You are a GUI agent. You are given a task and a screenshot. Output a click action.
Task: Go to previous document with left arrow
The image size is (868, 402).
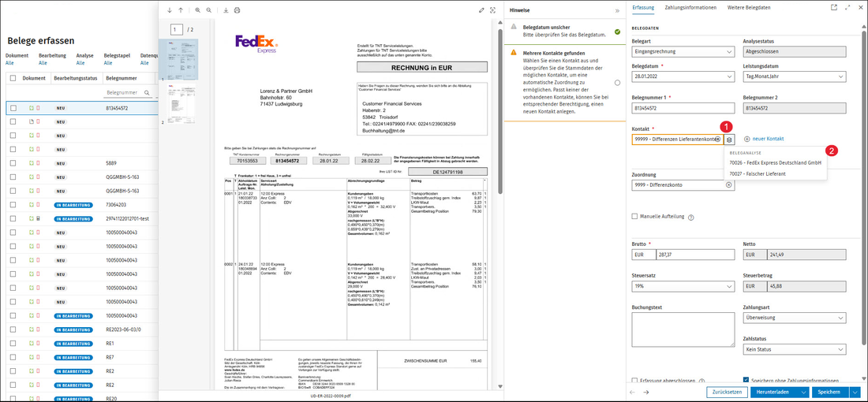[x=633, y=392]
